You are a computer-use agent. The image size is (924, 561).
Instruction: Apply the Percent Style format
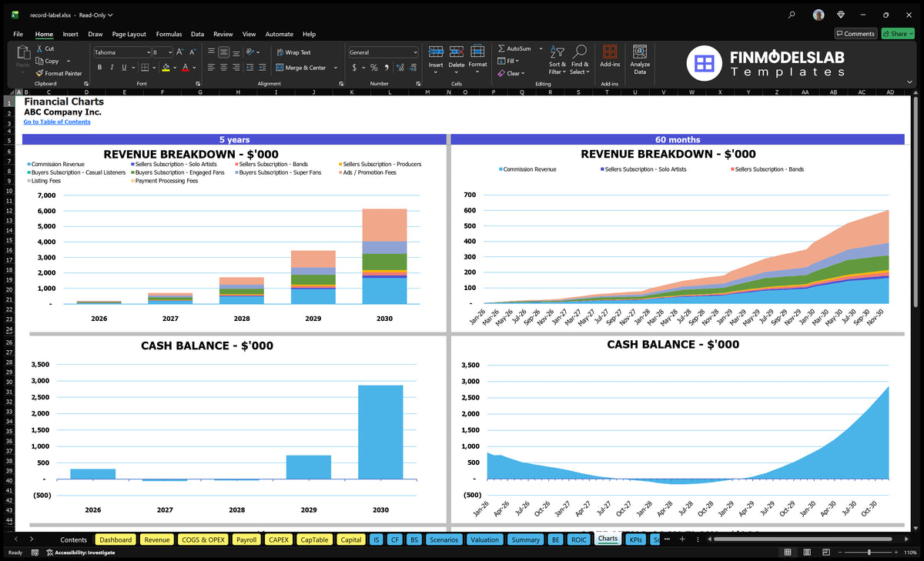coord(374,68)
